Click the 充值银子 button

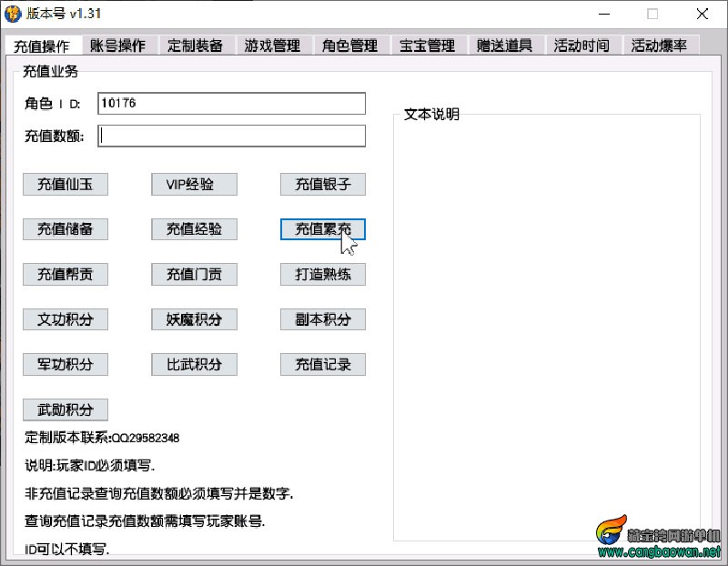323,185
